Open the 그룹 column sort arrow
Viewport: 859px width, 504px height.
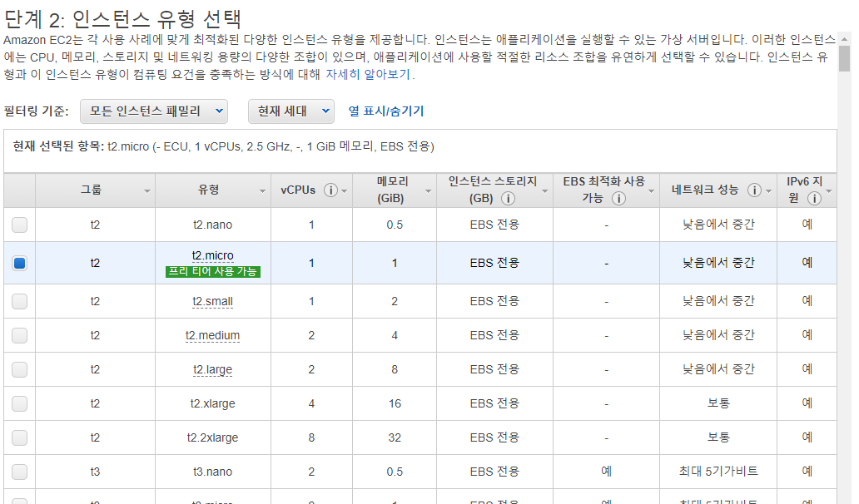[x=146, y=191]
